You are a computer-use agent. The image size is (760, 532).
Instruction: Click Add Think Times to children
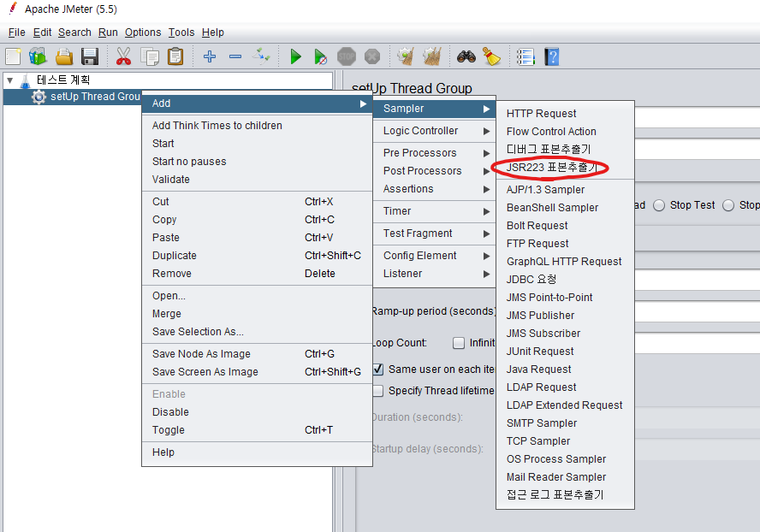[257, 126]
